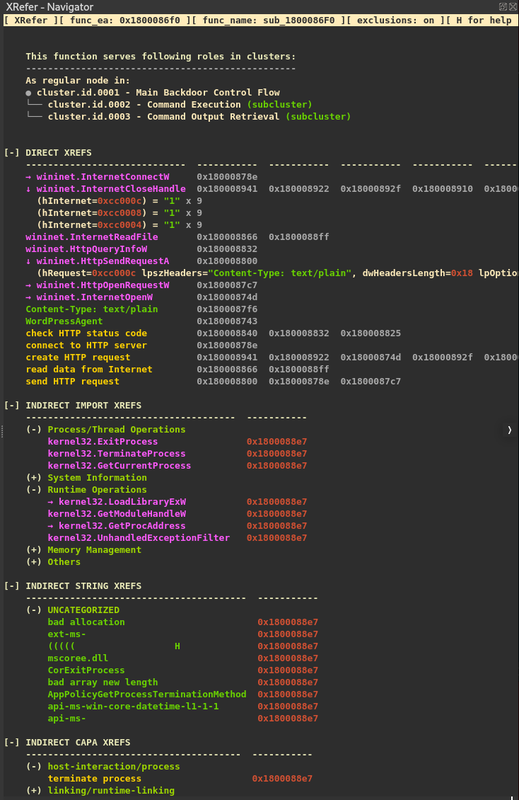Collapse the DIRECT XREFS section toggle
519x800 pixels.
[11, 153]
